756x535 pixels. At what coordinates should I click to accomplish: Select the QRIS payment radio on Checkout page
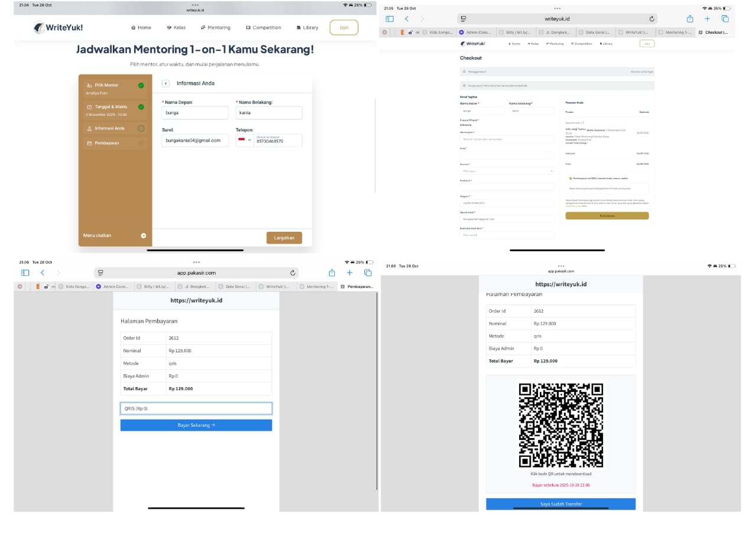point(571,178)
